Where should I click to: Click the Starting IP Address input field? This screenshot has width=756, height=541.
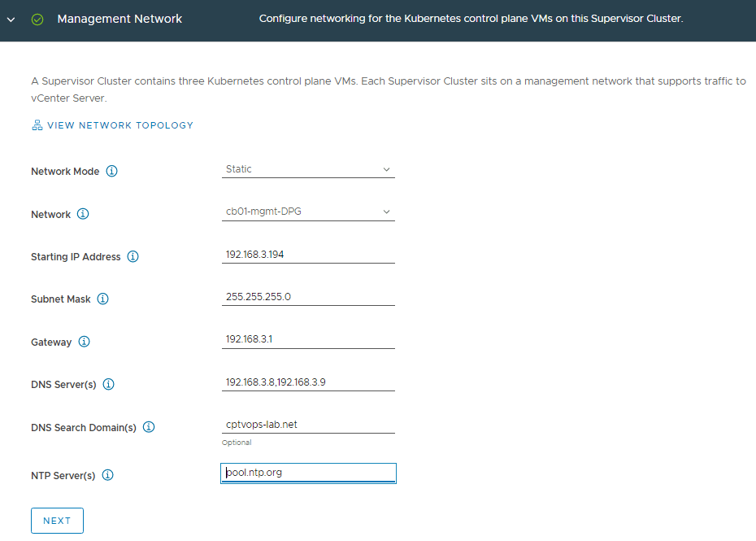308,255
